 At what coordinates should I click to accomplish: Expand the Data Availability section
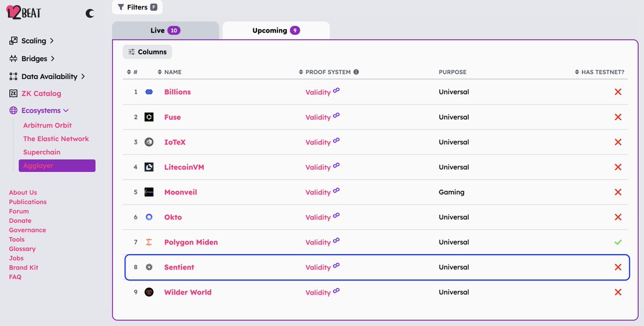[x=83, y=77]
